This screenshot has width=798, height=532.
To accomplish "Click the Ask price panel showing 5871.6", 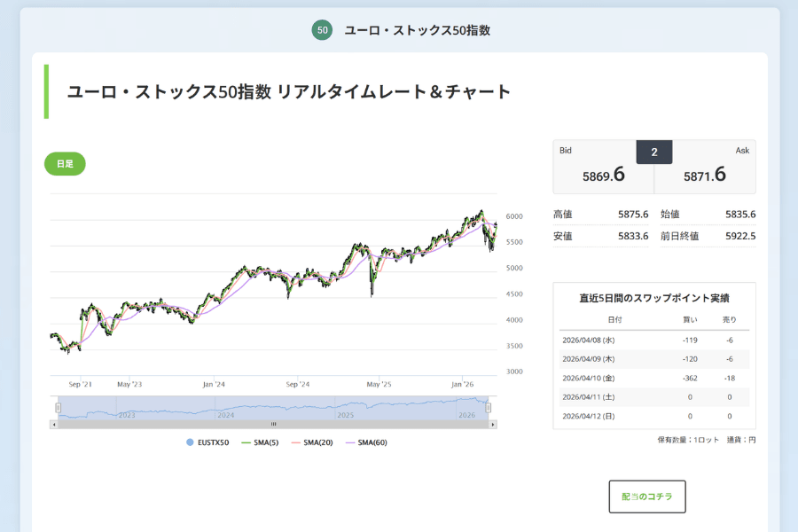I will [705, 170].
